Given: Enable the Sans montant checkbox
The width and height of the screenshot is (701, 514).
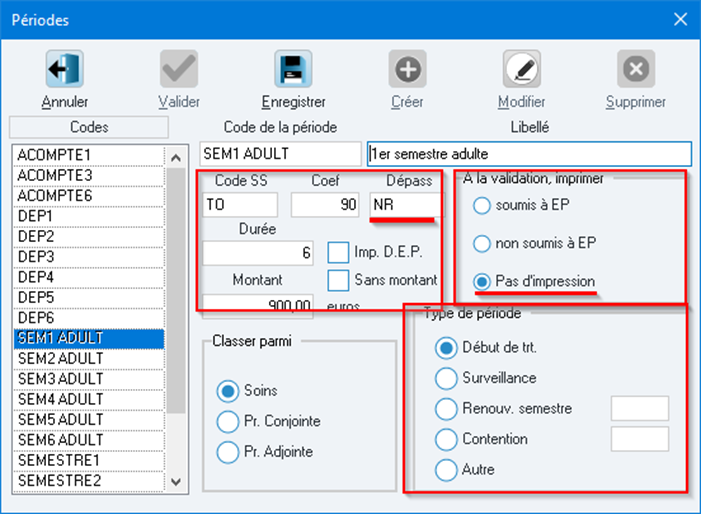Looking at the screenshot, I should click(338, 281).
